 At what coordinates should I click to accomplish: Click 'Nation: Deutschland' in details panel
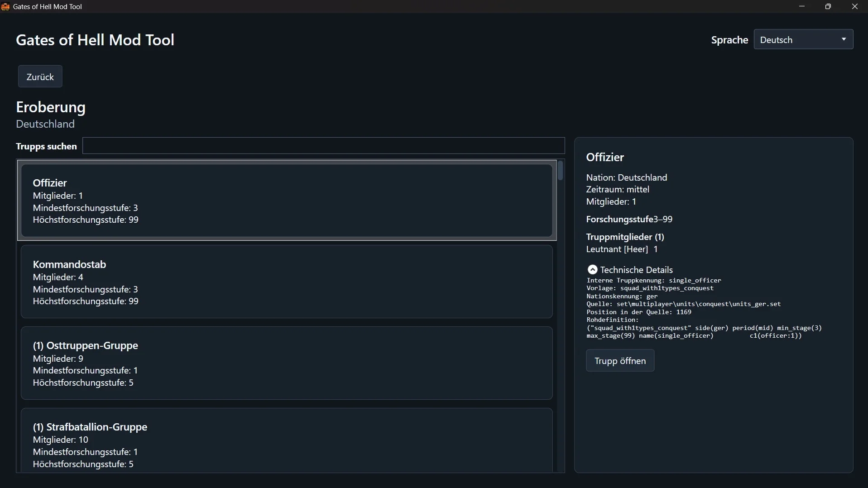tap(627, 177)
